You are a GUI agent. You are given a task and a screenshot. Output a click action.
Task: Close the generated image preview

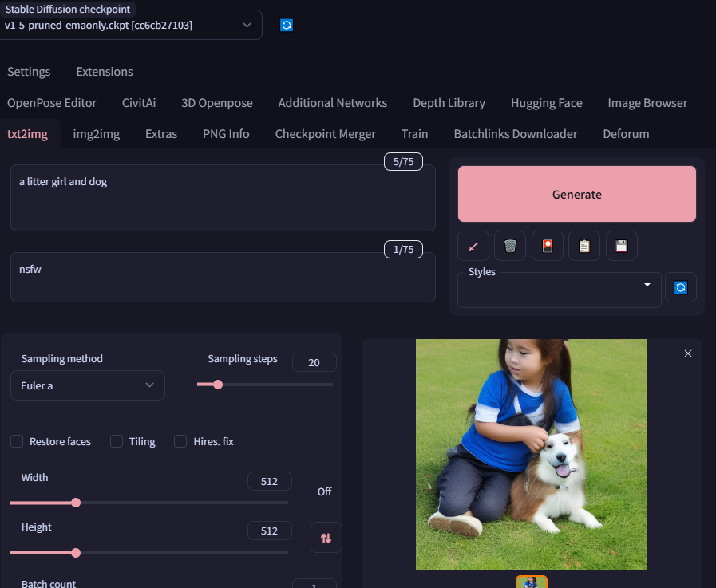pos(688,353)
